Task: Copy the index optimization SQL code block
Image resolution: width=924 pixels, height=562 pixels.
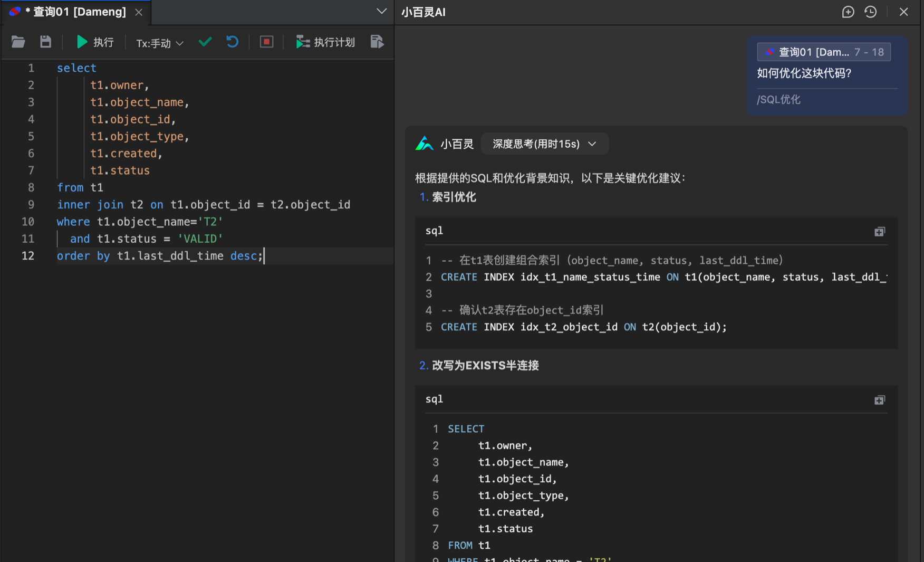Action: click(x=880, y=232)
